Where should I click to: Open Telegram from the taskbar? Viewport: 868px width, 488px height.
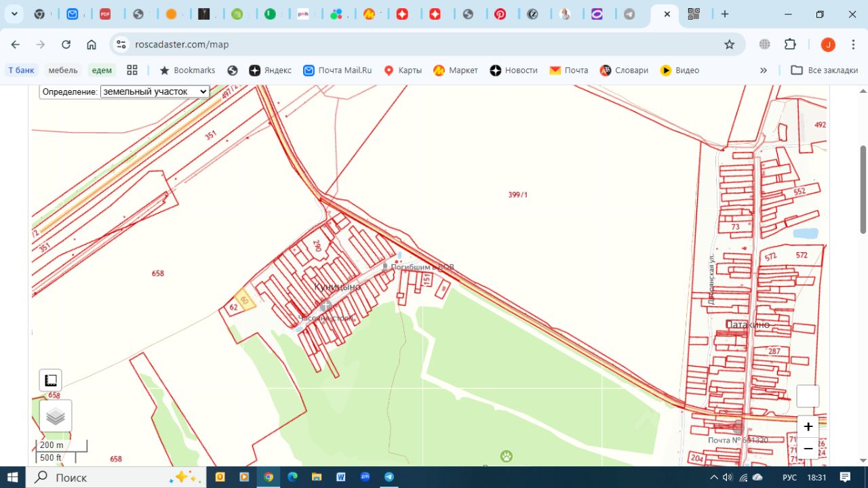pyautogui.click(x=389, y=477)
